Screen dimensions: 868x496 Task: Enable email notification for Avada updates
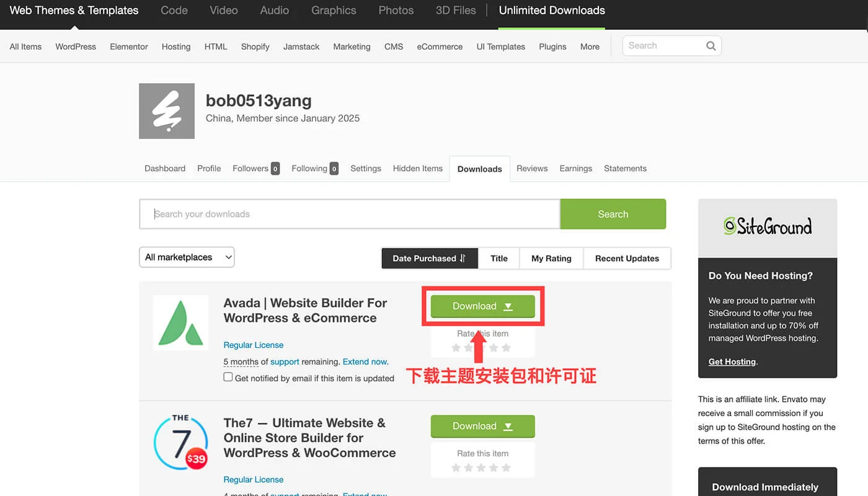[x=228, y=378]
